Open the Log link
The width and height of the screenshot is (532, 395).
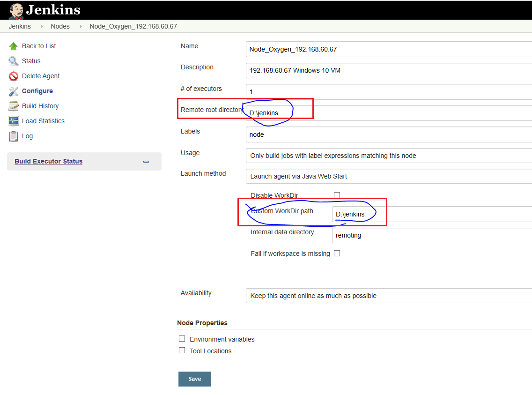pyautogui.click(x=28, y=136)
